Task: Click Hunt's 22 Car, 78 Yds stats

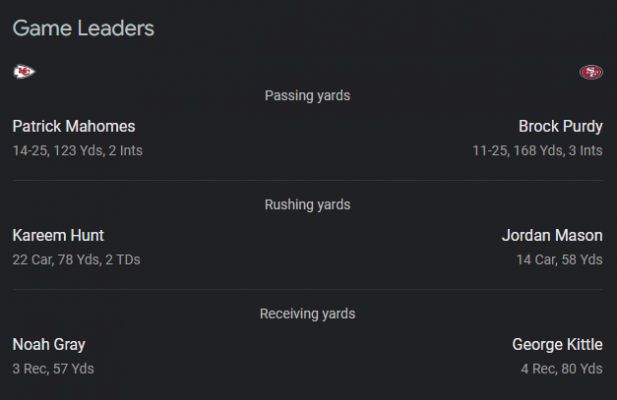Action: [76, 260]
